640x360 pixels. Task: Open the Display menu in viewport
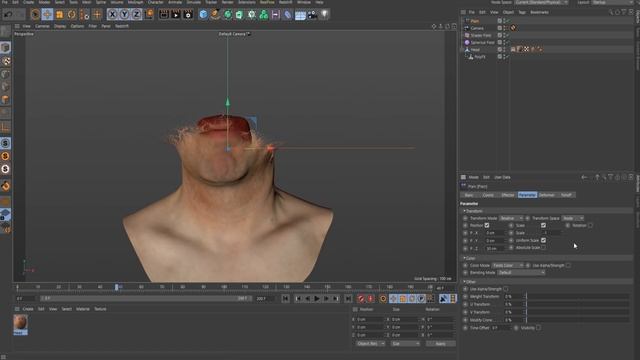point(60,26)
